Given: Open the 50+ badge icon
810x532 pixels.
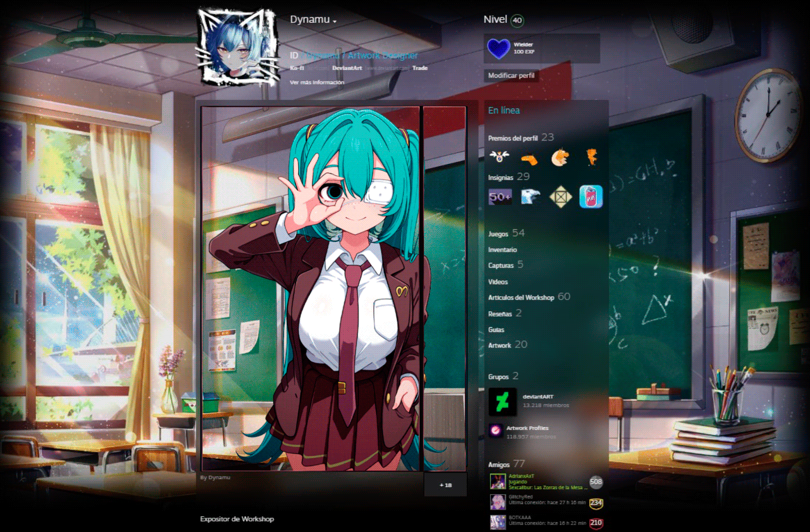Looking at the screenshot, I should (500, 197).
